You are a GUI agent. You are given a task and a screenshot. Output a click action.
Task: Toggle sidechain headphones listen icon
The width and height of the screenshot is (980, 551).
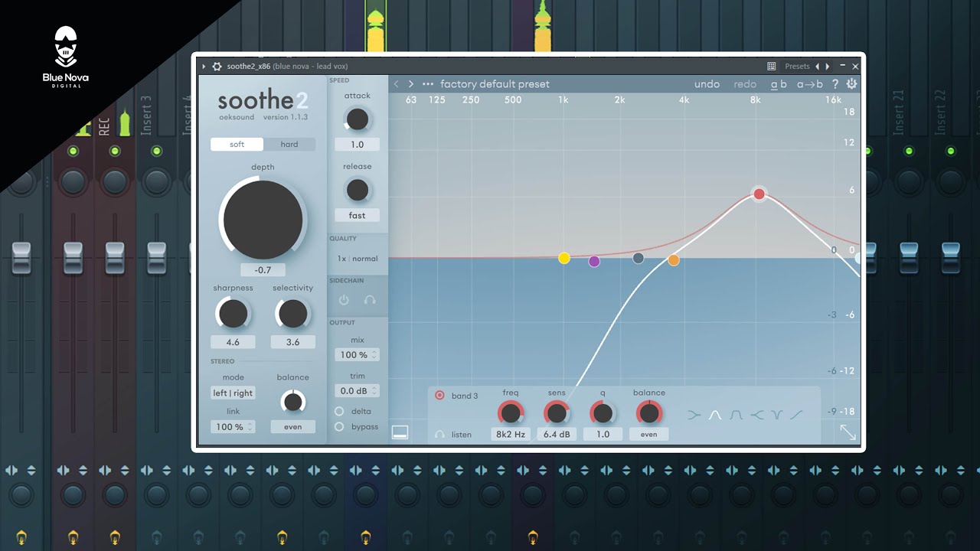370,300
